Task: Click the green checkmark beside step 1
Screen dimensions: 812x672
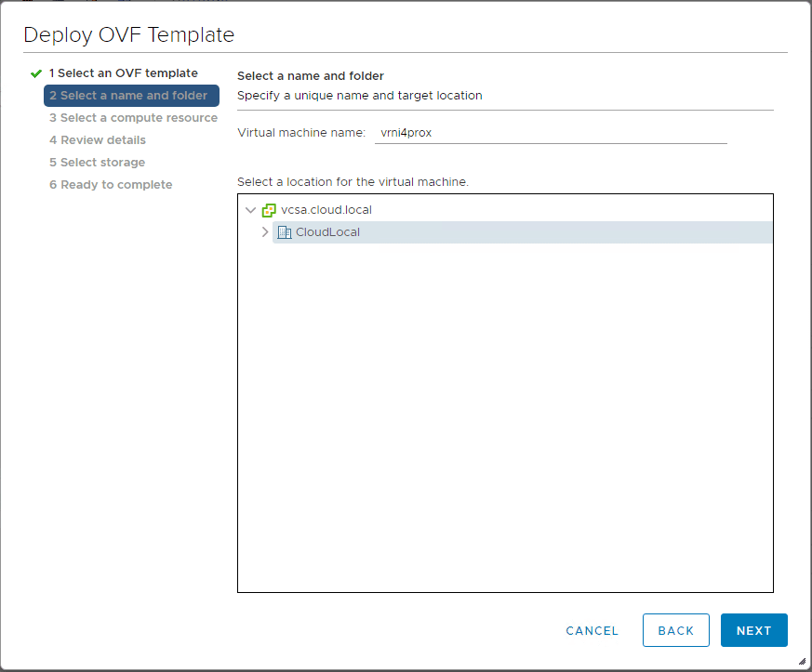Action: (x=35, y=72)
